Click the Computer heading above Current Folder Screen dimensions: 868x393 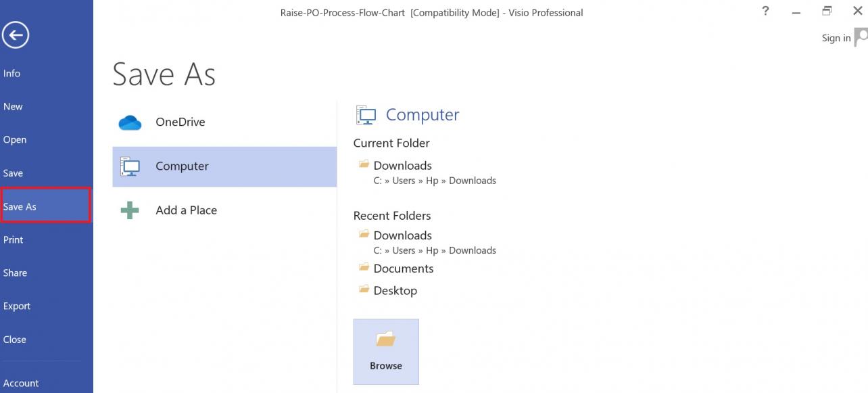click(422, 114)
